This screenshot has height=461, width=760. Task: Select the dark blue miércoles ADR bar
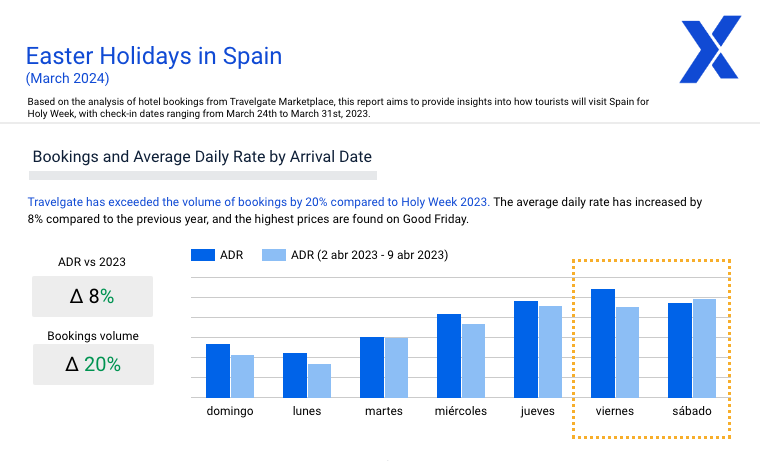tap(449, 355)
